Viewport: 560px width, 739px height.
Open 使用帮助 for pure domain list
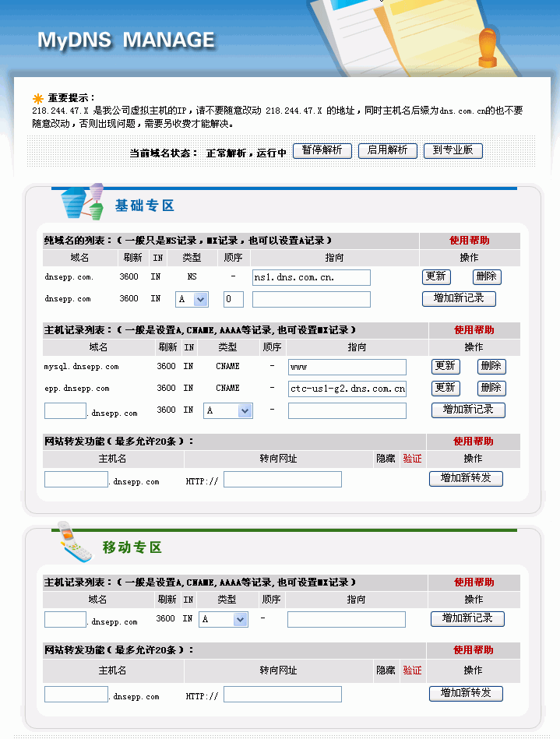(x=470, y=241)
